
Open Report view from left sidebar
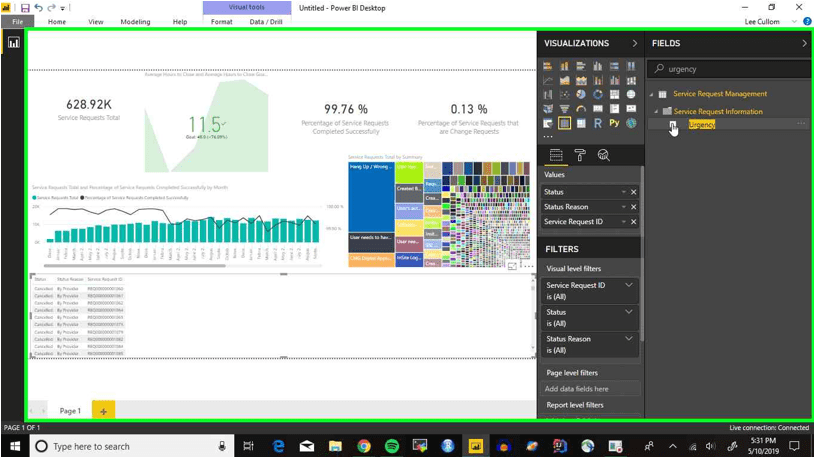coord(14,43)
